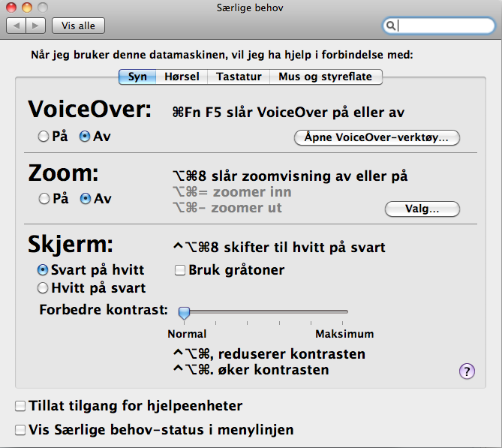502x448 pixels.
Task: Click the Forbedre kontrast slider handle
Action: [x=184, y=313]
